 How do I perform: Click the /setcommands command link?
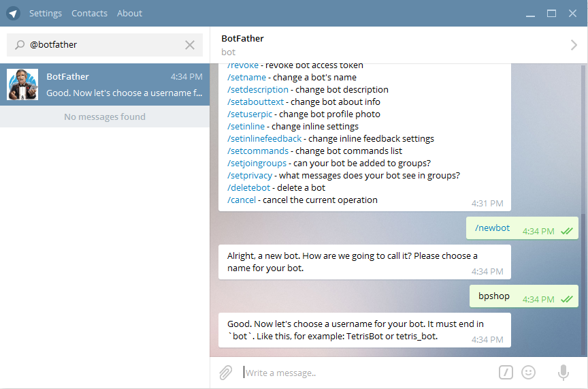pyautogui.click(x=258, y=151)
